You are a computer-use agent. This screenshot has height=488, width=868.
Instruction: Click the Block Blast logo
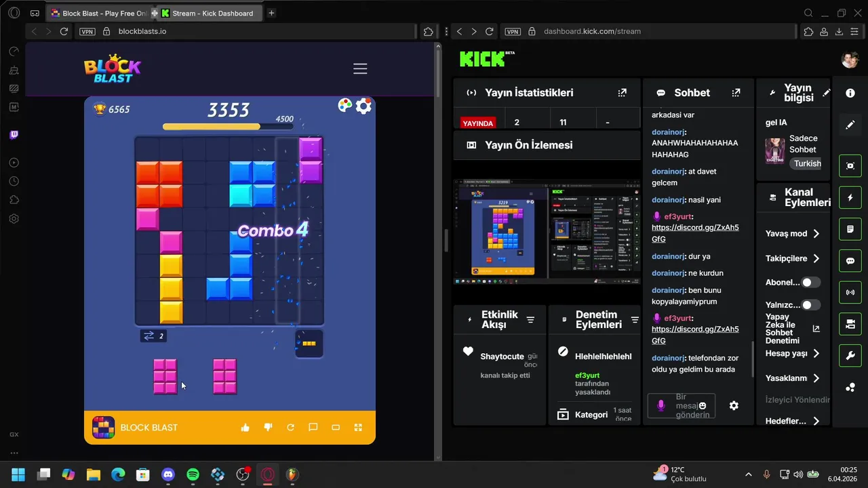click(x=113, y=68)
